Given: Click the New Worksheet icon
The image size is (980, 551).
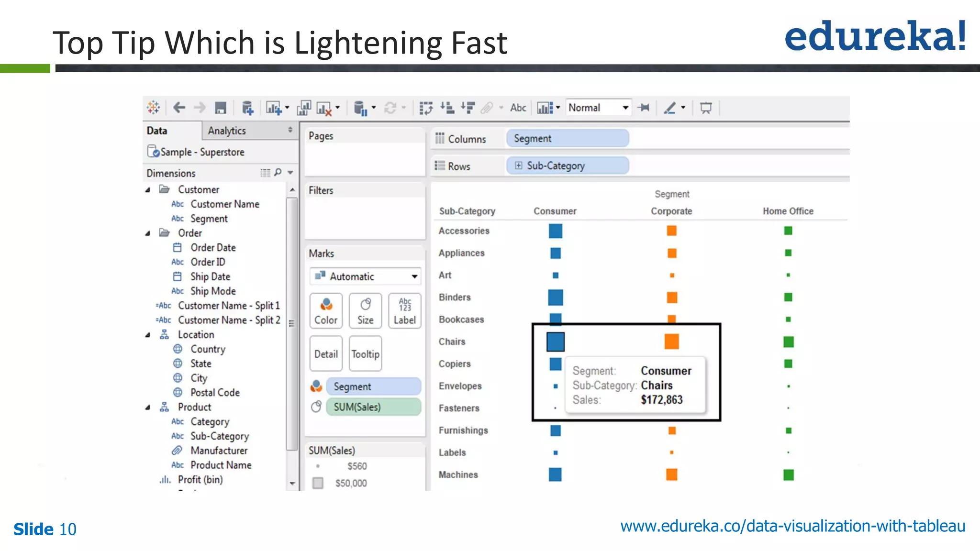Looking at the screenshot, I should pyautogui.click(x=274, y=108).
